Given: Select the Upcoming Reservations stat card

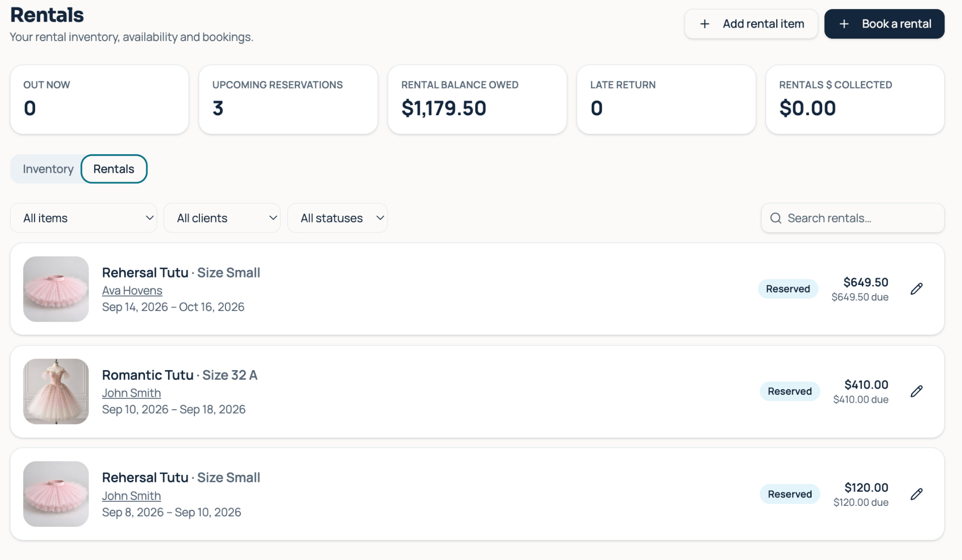Looking at the screenshot, I should 288,99.
